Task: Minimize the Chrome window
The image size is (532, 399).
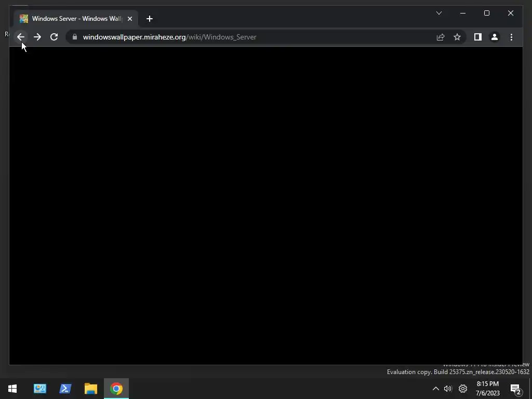Action: click(463, 13)
